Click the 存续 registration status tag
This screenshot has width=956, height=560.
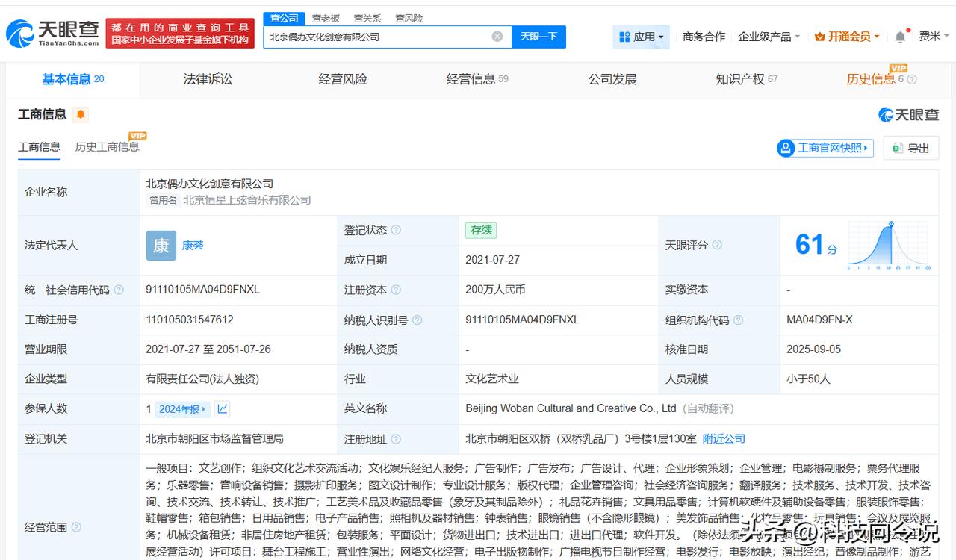pos(481,230)
